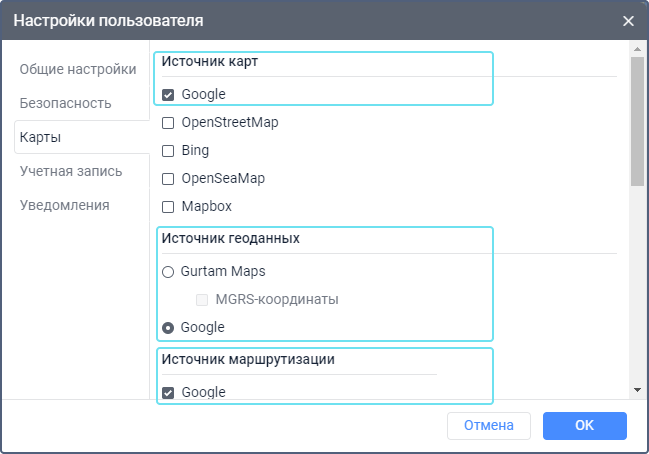This screenshot has height=454, width=649.
Task: Switch to the Безопасность tab
Action: pyautogui.click(x=65, y=103)
